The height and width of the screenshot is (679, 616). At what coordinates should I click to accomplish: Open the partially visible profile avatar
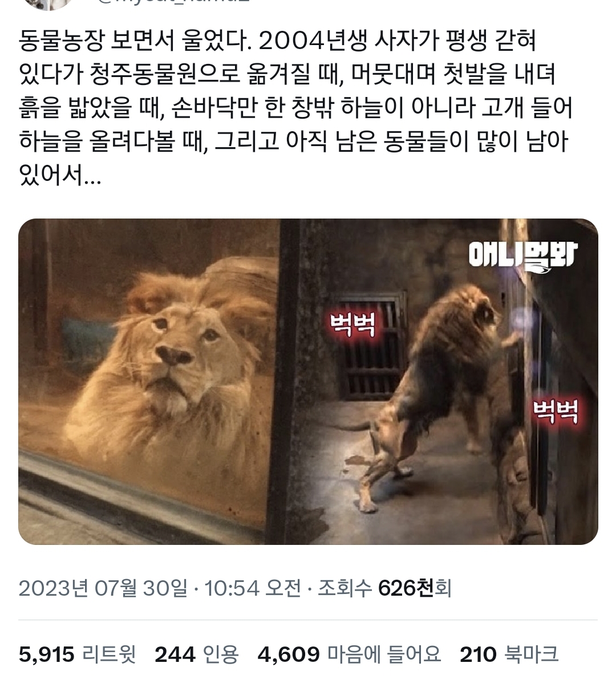click(x=48, y=3)
